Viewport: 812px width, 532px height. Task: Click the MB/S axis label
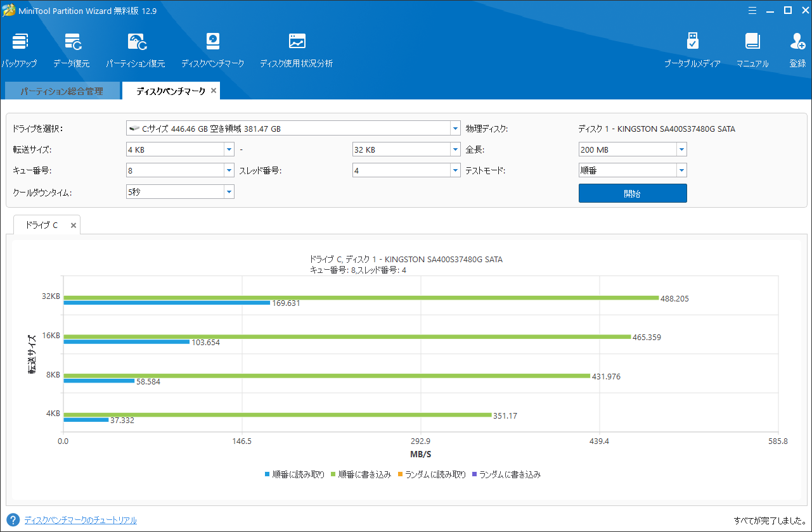click(420, 455)
